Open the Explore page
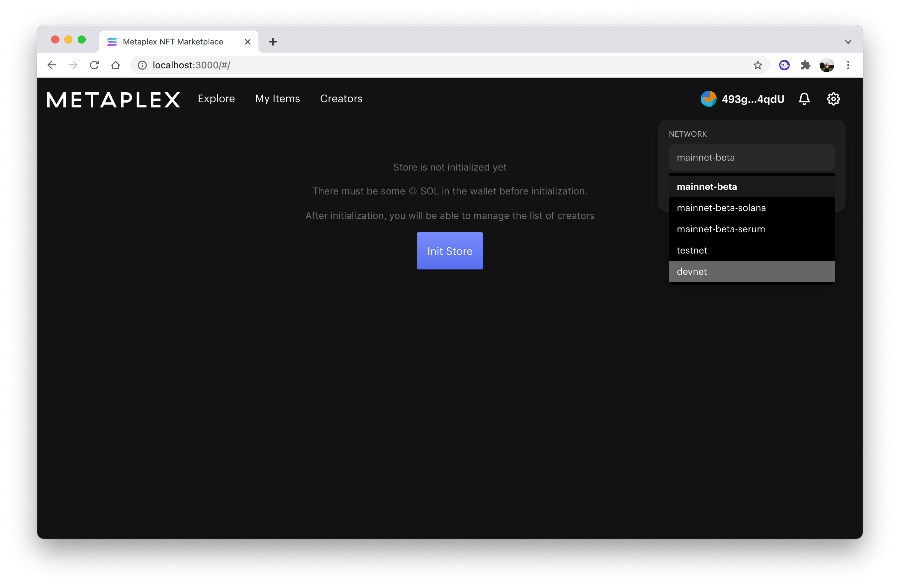This screenshot has width=900, height=588. click(216, 99)
